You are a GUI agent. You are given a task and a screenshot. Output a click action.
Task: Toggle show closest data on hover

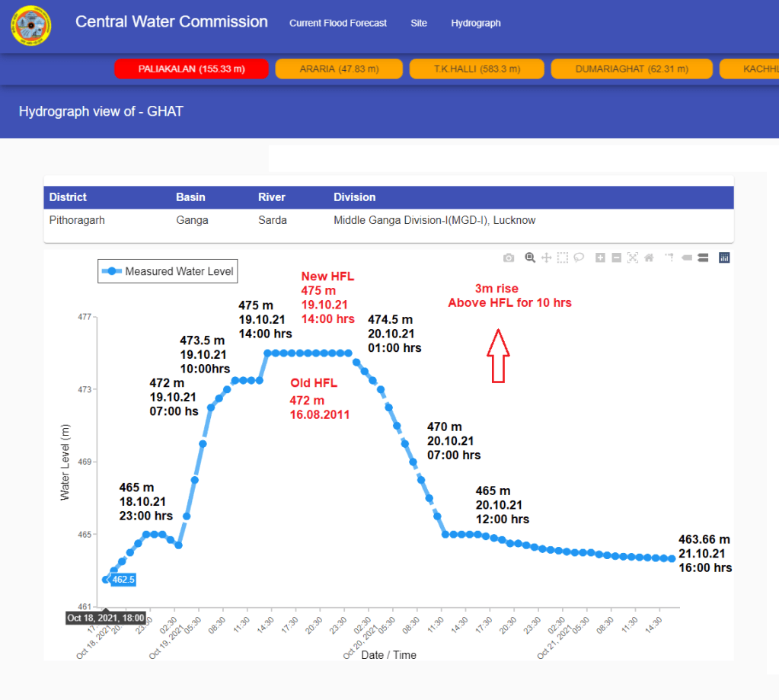pyautogui.click(x=687, y=258)
